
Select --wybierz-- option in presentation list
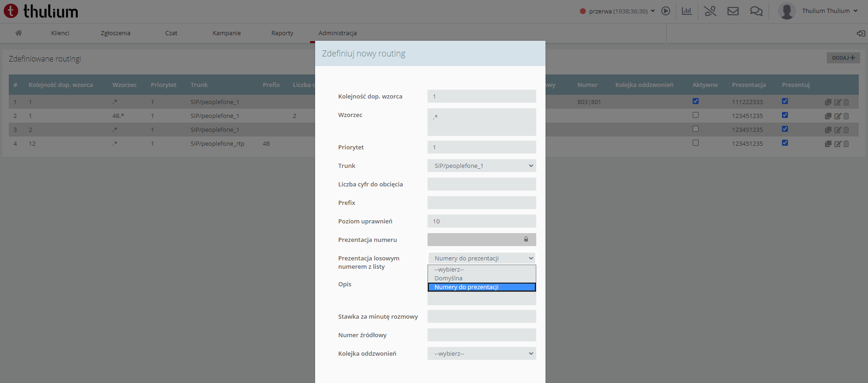click(482, 269)
